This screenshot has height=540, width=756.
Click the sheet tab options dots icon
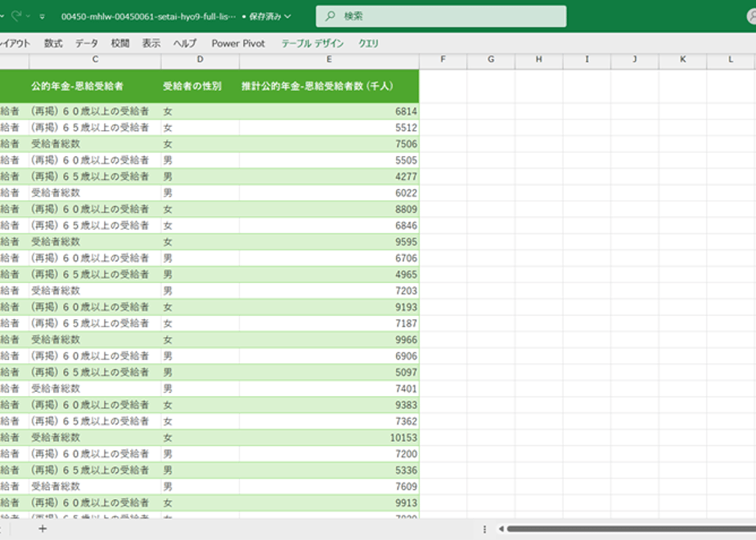[484, 529]
